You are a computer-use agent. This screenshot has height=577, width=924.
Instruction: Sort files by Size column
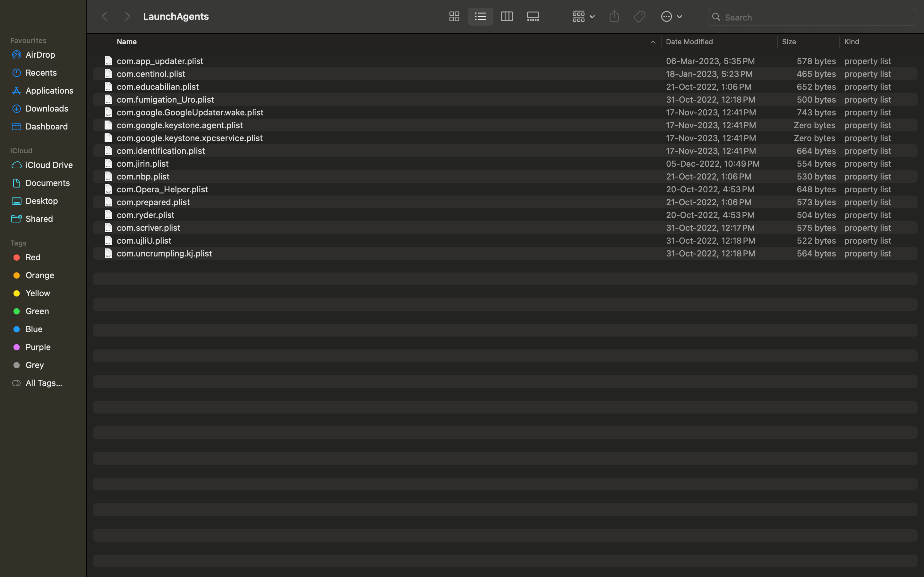789,42
